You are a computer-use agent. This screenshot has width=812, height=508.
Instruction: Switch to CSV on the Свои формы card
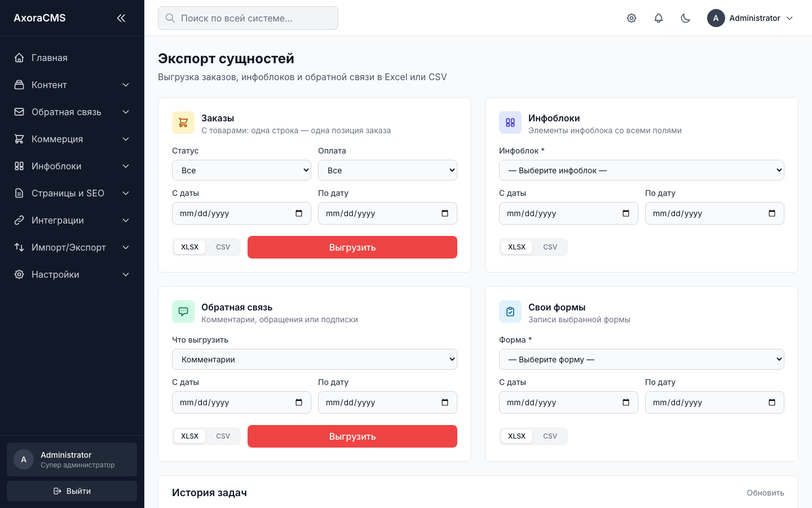tap(550, 436)
